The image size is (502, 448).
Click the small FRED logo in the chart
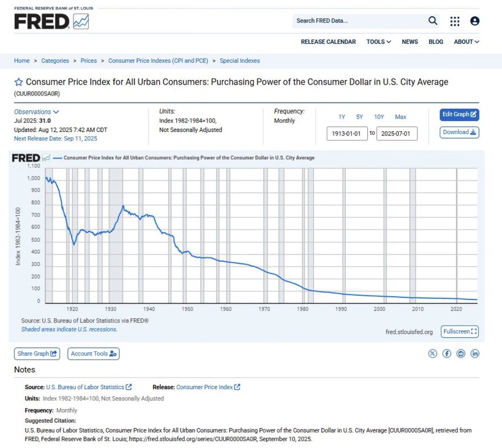(31, 158)
